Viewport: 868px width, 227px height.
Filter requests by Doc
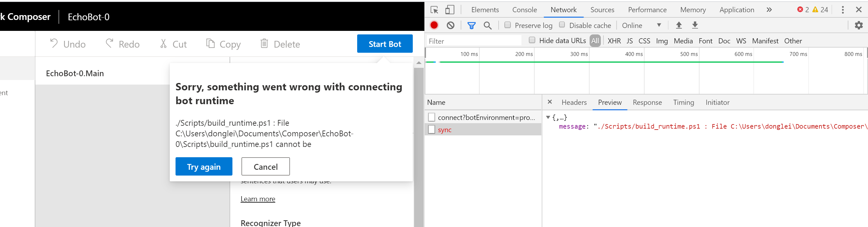tap(724, 41)
